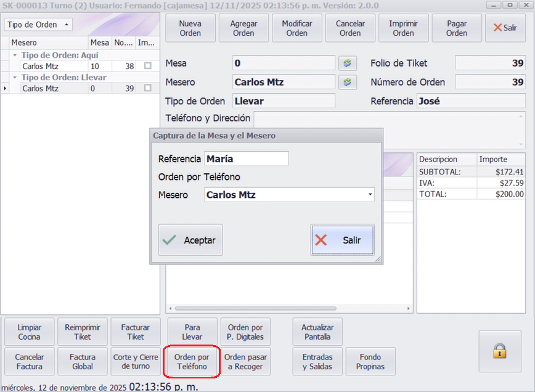Open the Mesero dropdown in the dialog
The width and height of the screenshot is (535, 392).
[x=370, y=195]
